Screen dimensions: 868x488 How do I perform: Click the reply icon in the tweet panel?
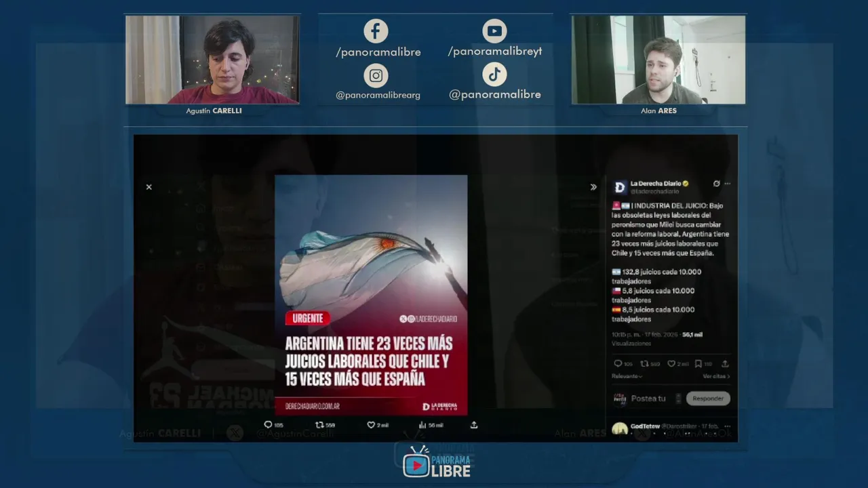[617, 364]
